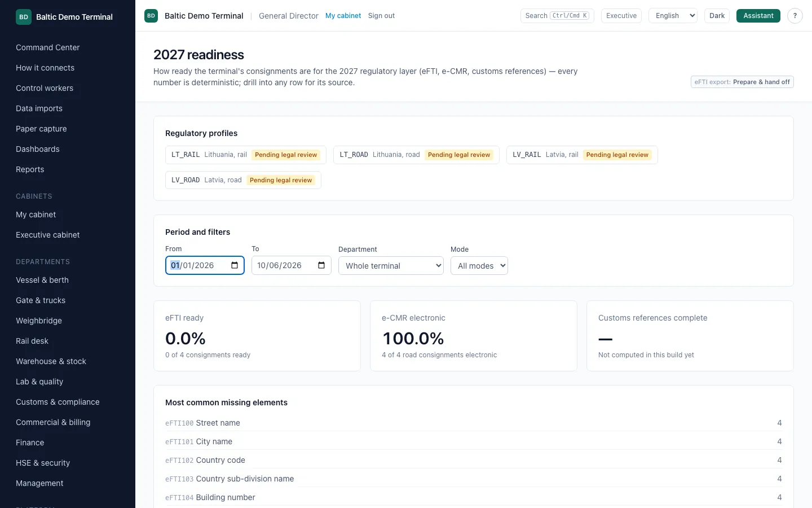Viewport: 812px width, 508px height.
Task: Click the e-CMR electronic 100.0% card
Action: 474,336
